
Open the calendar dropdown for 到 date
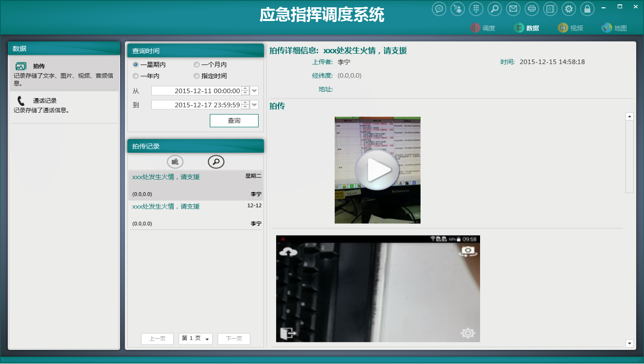coord(254,105)
